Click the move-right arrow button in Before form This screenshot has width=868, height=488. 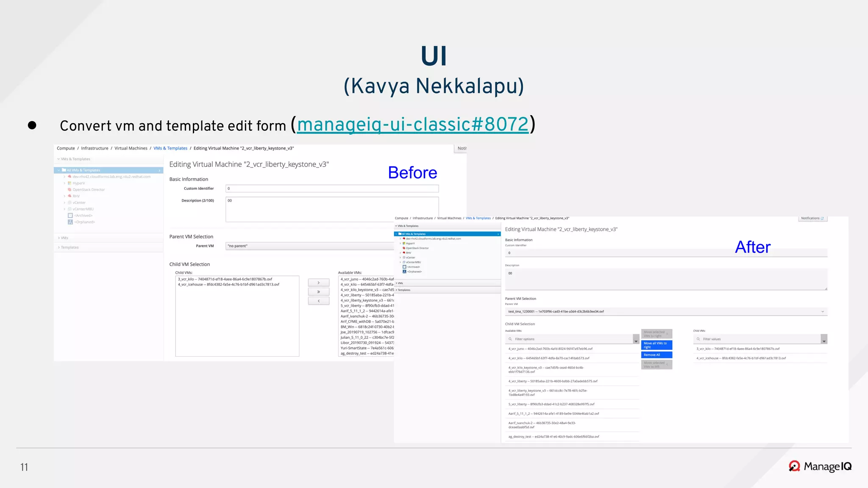(319, 283)
